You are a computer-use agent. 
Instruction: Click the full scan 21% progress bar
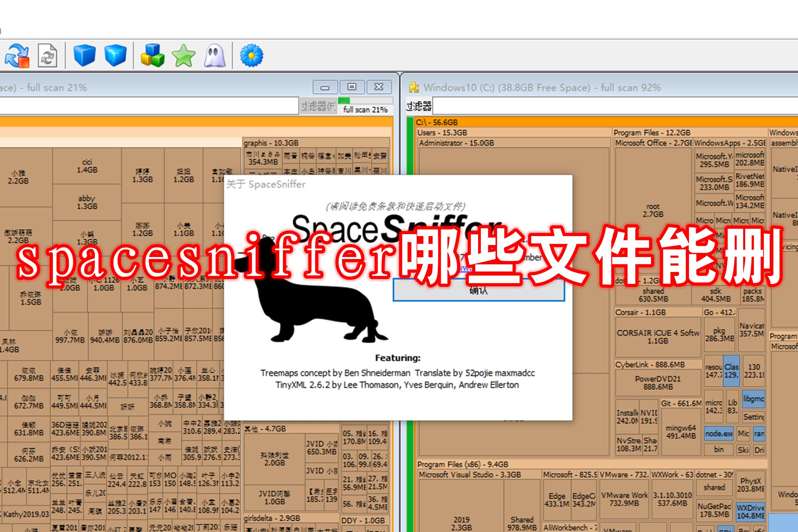pos(363,105)
